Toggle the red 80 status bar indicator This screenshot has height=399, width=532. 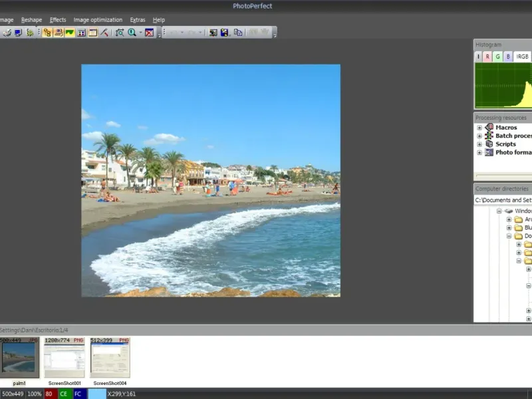(49, 394)
